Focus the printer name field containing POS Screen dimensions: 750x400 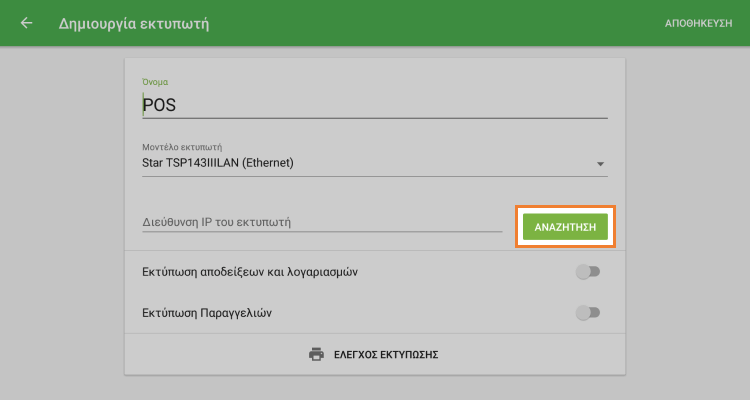370,104
